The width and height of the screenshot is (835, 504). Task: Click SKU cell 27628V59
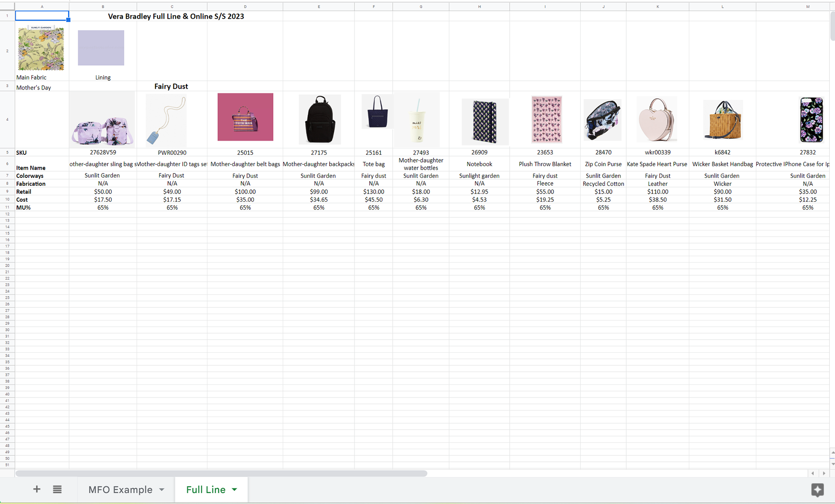[x=103, y=153]
